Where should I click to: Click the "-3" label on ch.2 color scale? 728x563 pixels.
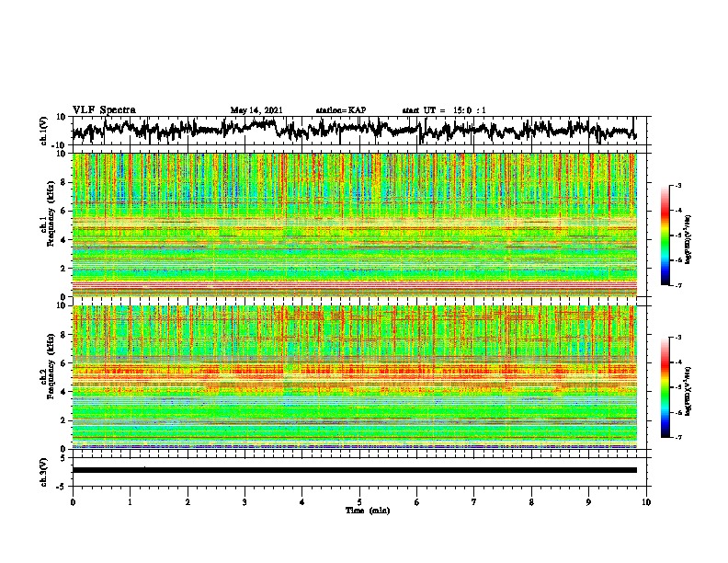click(x=677, y=337)
